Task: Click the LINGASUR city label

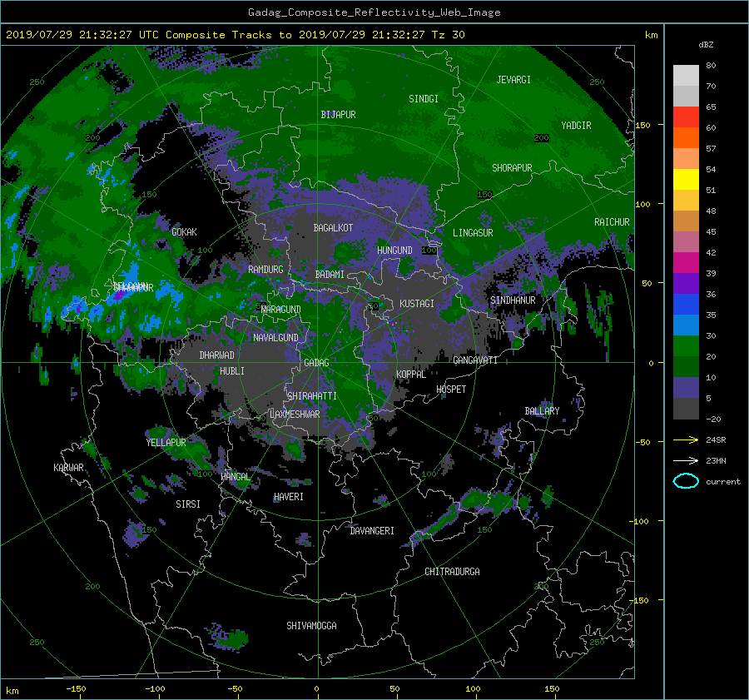Action: [x=473, y=233]
